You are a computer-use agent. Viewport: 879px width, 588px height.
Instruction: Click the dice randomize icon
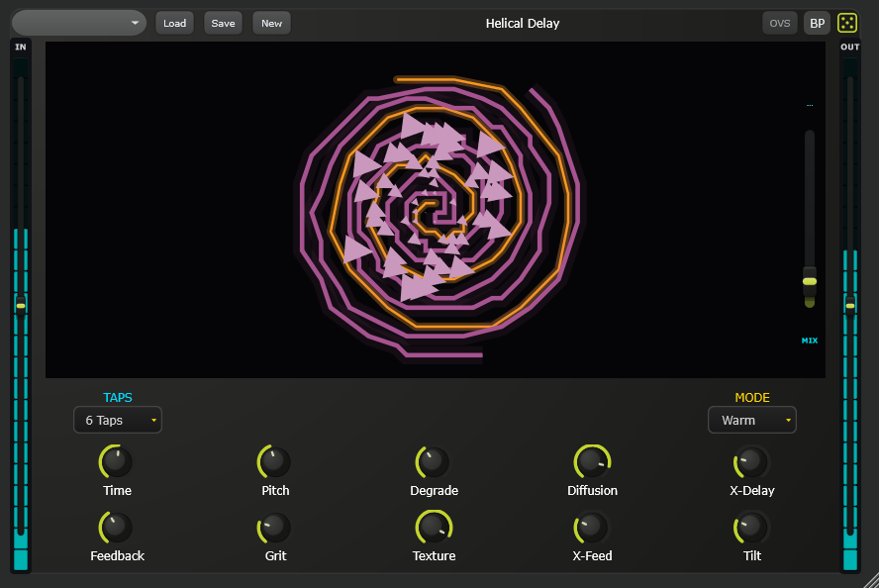pos(847,22)
